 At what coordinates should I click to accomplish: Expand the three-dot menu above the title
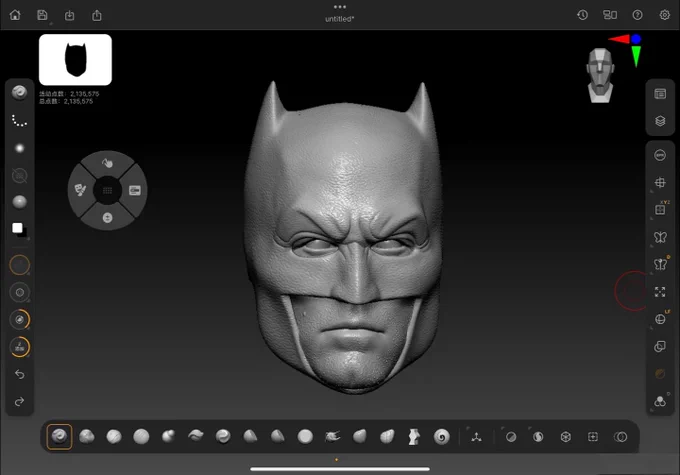(340, 7)
